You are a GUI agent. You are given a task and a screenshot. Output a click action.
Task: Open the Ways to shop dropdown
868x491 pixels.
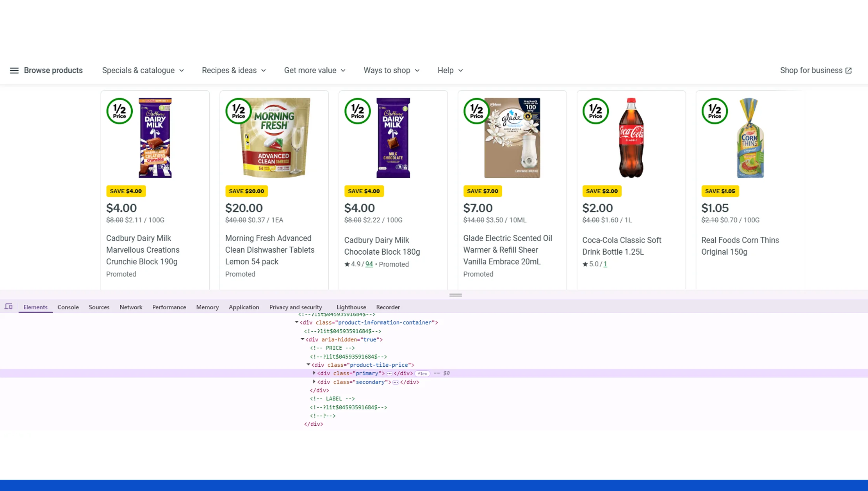[x=391, y=70]
